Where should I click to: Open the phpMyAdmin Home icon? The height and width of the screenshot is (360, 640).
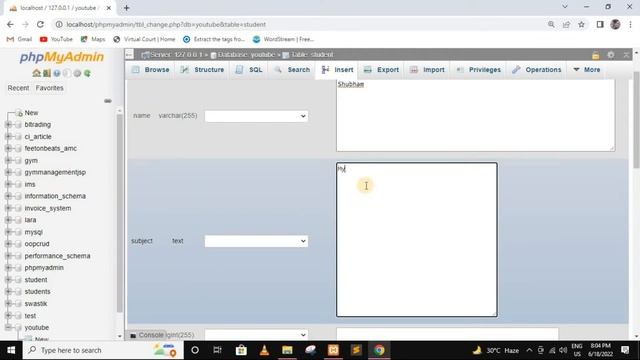36,73
